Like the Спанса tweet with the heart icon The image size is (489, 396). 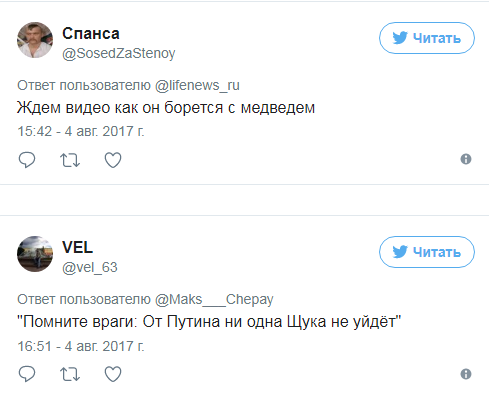tap(113, 160)
